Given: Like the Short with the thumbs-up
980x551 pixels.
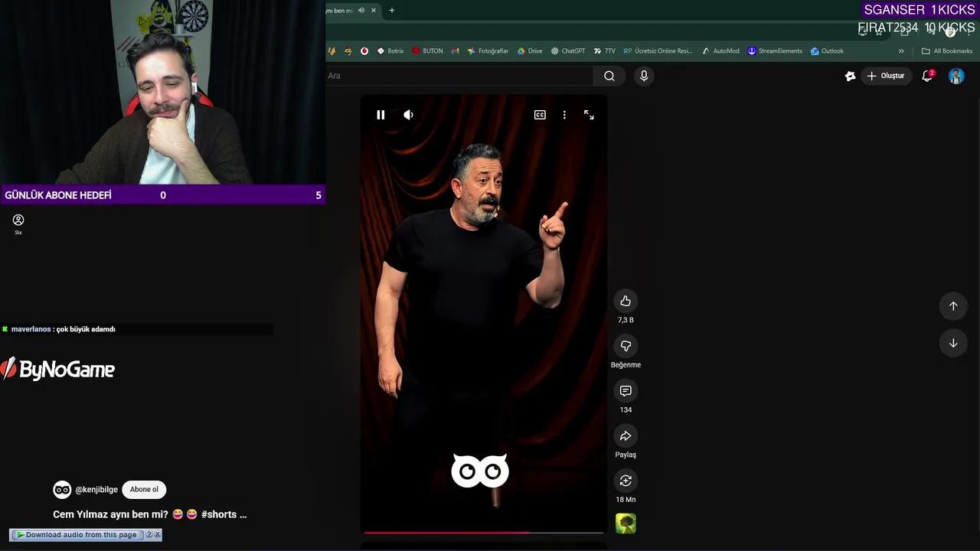Looking at the screenshot, I should point(626,301).
